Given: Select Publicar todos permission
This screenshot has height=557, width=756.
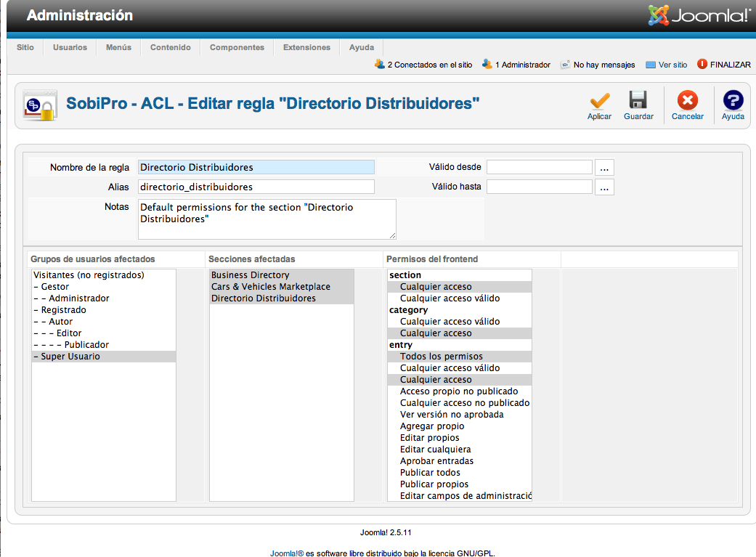Looking at the screenshot, I should (x=460, y=473).
